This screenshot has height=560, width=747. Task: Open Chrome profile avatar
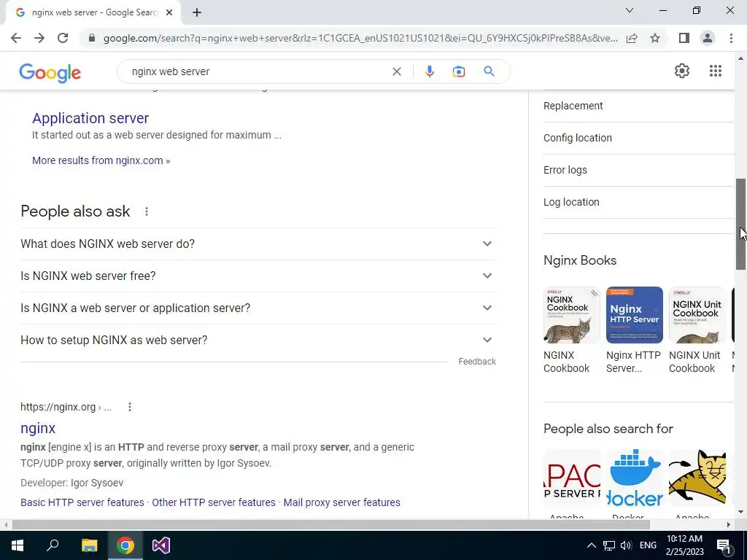click(708, 38)
